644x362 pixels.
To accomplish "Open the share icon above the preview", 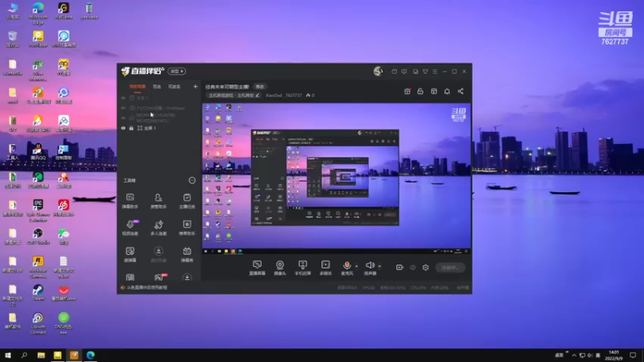I will click(460, 91).
